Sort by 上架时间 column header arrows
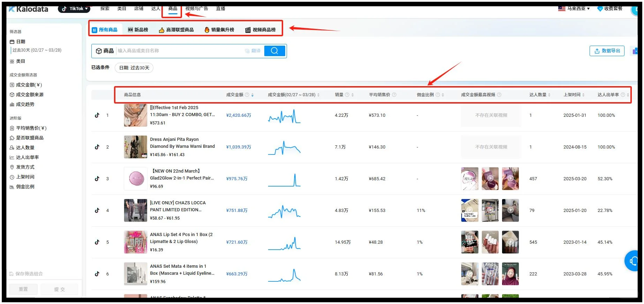The height and width of the screenshot is (304, 644). [583, 95]
